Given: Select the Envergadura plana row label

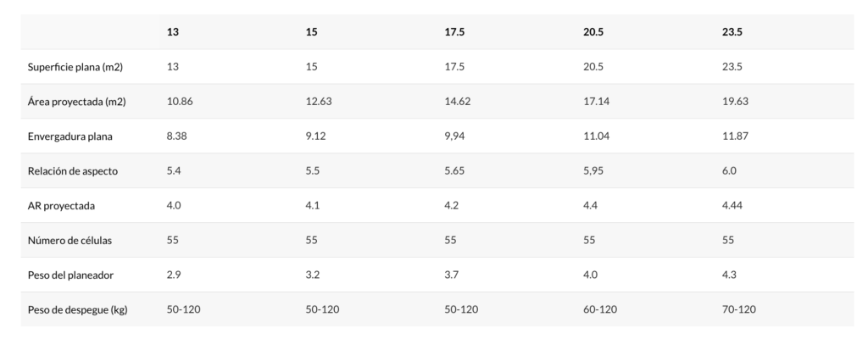Looking at the screenshot, I should (x=70, y=136).
